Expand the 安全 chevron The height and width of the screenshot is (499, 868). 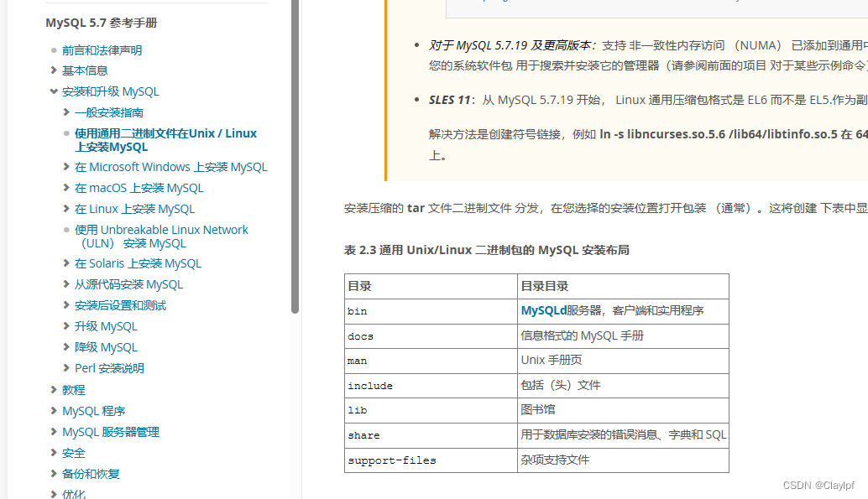coord(54,453)
